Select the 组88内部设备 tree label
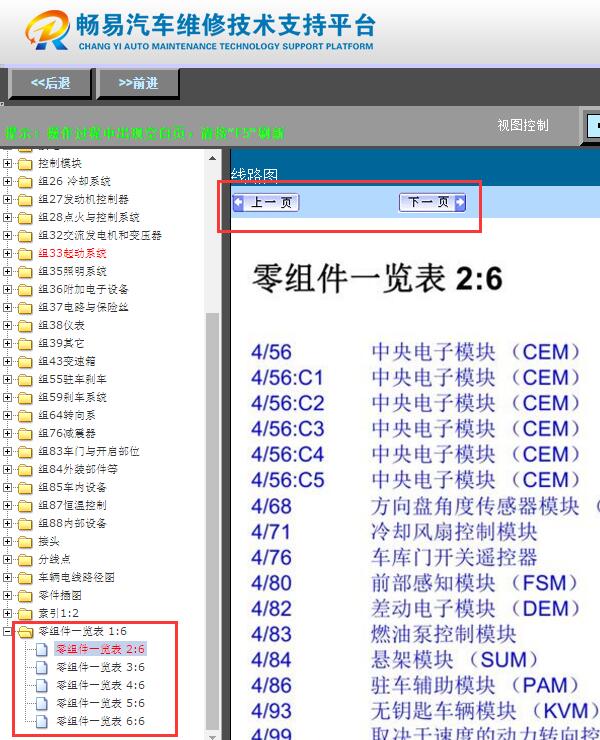Viewport: 600px width, 740px height. tap(72, 523)
